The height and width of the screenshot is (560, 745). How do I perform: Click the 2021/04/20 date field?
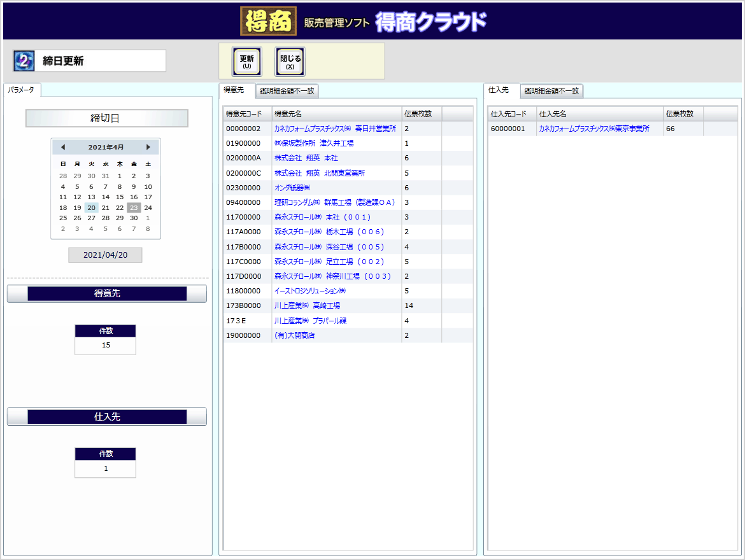click(106, 255)
